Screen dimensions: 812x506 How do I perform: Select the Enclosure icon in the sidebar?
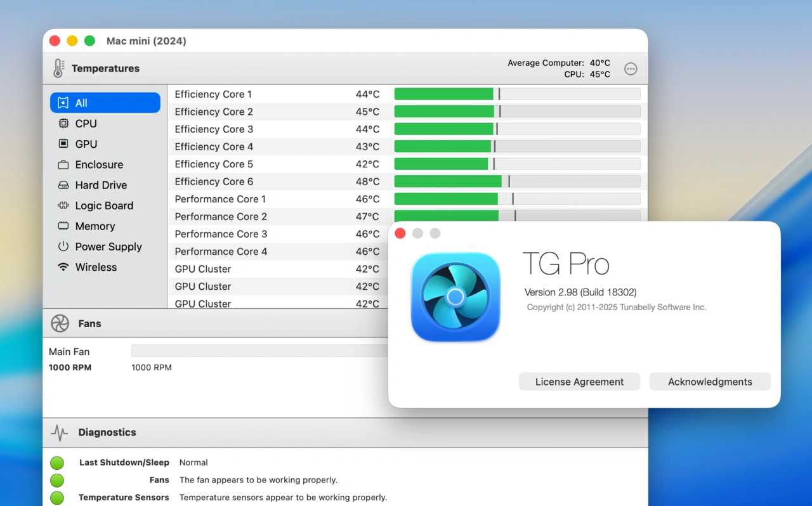(x=62, y=164)
